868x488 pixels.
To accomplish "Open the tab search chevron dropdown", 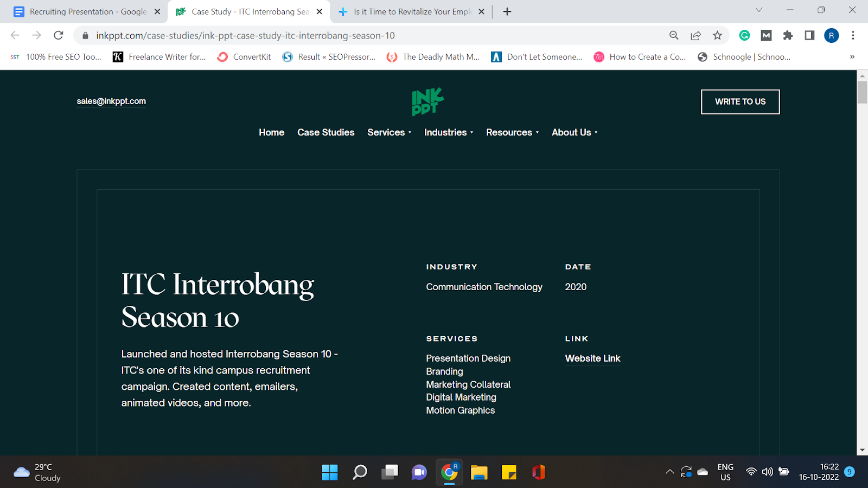I will point(759,10).
